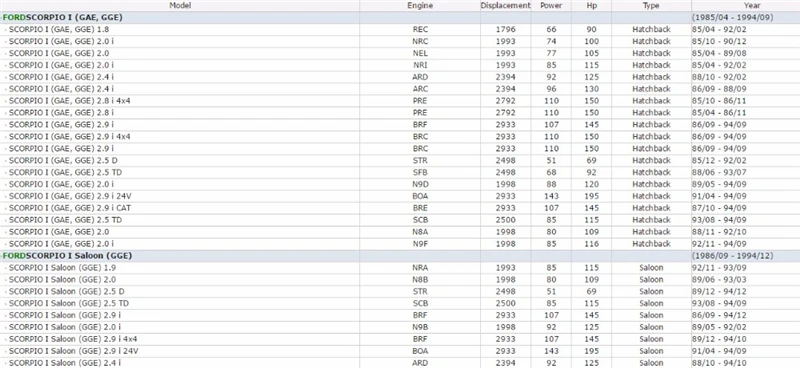This screenshot has height=368, width=800.
Task: Sort by the Year column header
Action: [x=752, y=6]
